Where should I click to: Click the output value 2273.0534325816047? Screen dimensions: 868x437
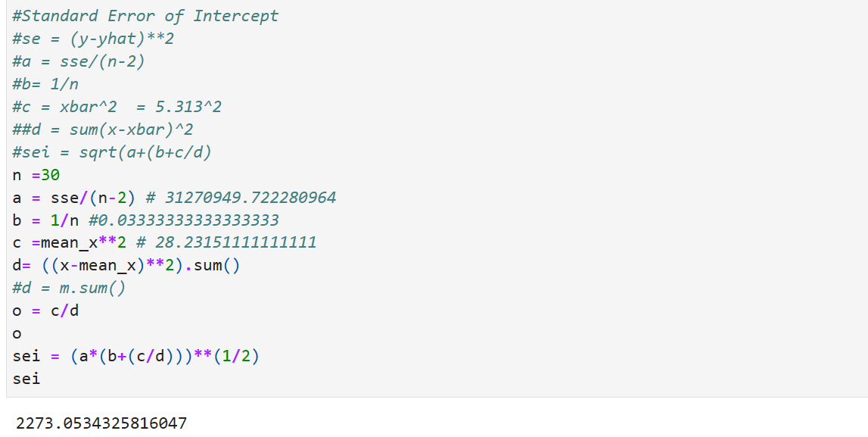(101, 423)
